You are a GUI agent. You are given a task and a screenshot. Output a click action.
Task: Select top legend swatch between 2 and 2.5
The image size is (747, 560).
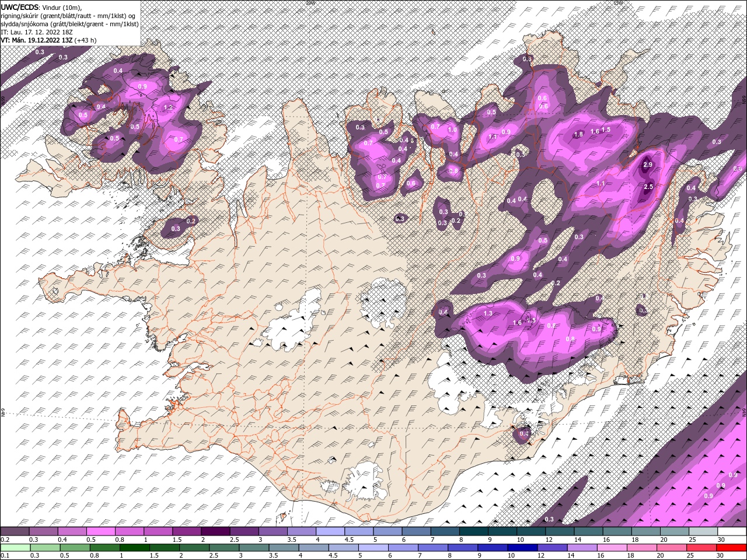[215, 531]
